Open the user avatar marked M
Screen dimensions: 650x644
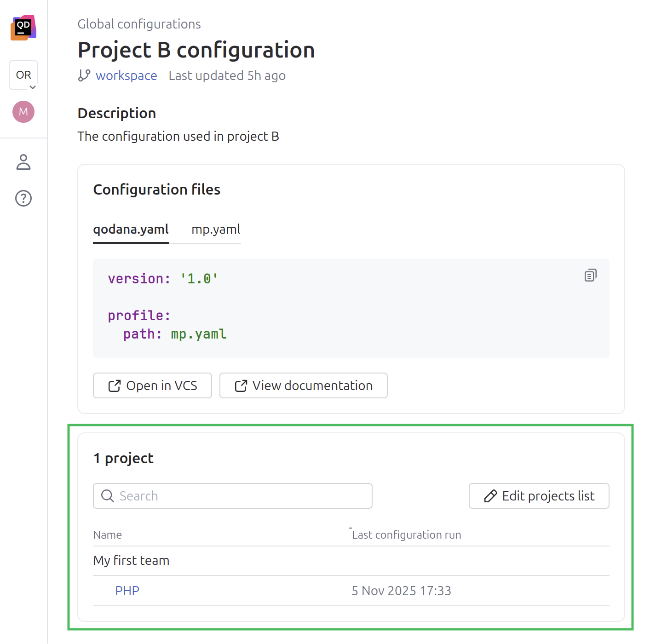point(23,112)
